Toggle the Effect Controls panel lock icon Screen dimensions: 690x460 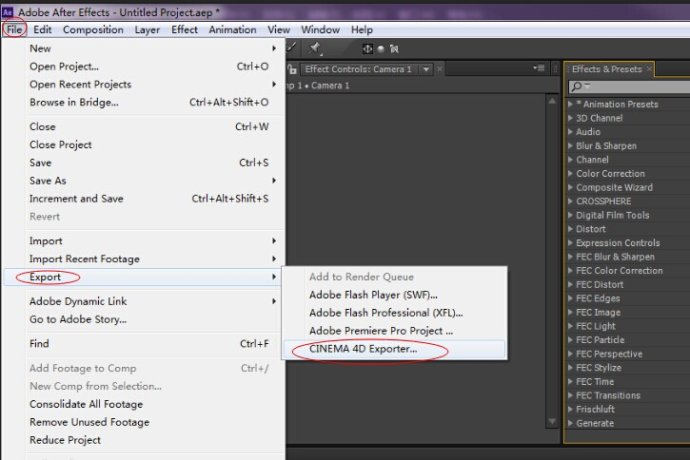292,69
